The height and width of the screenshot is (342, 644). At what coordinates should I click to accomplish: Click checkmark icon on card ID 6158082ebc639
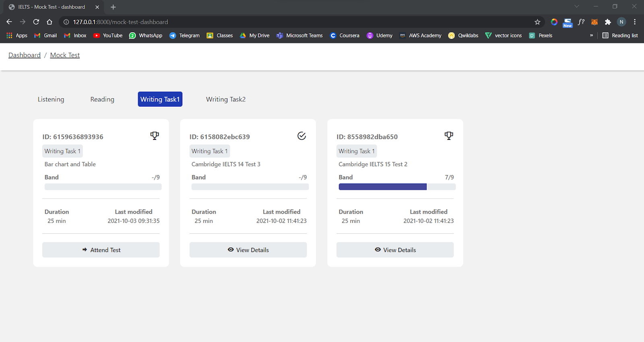(301, 136)
